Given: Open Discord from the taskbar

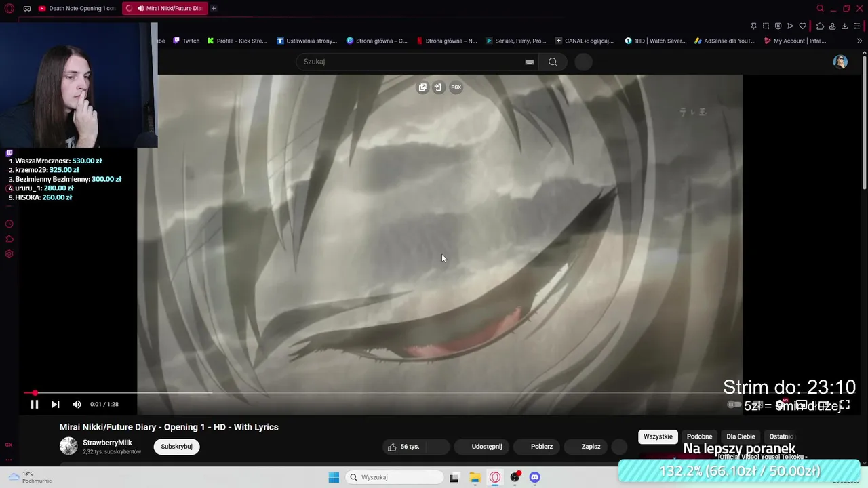Looking at the screenshot, I should pyautogui.click(x=535, y=477).
